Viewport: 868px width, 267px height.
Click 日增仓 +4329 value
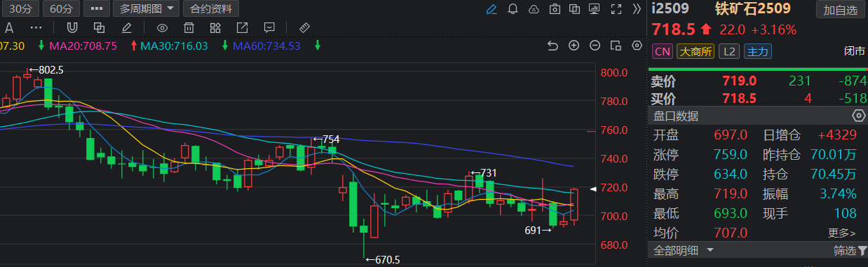837,135
